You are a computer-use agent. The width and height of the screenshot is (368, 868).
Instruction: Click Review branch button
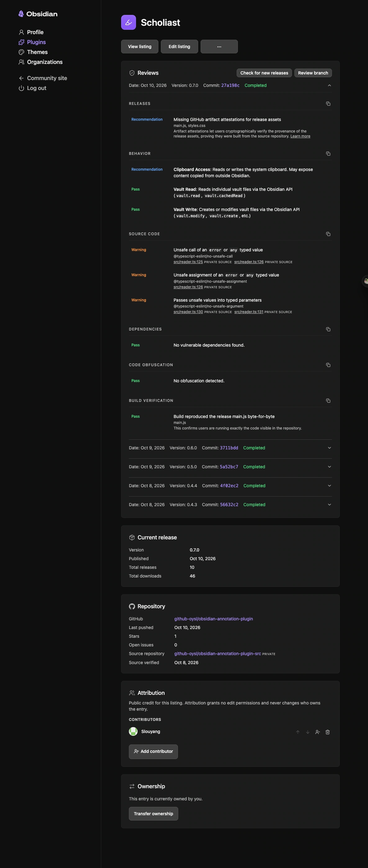[313, 73]
